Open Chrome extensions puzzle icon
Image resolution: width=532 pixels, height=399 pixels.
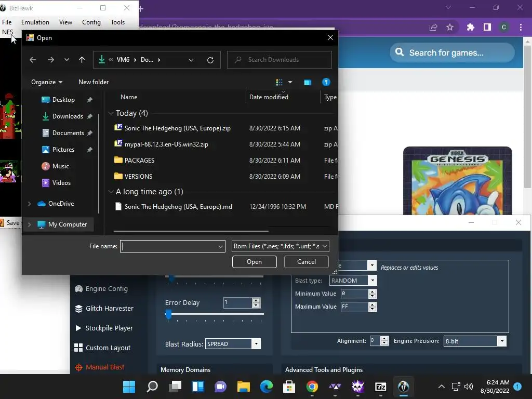[x=470, y=27]
